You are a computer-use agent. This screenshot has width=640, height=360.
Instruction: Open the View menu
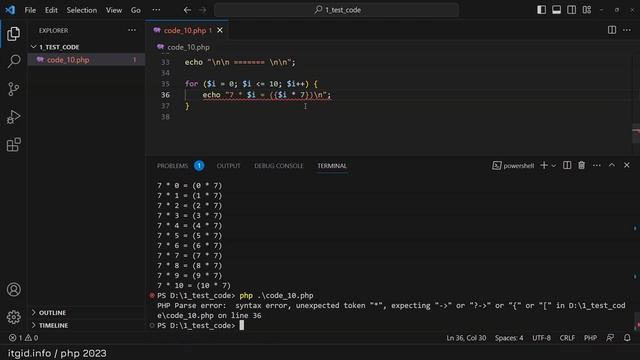pyautogui.click(x=114, y=10)
